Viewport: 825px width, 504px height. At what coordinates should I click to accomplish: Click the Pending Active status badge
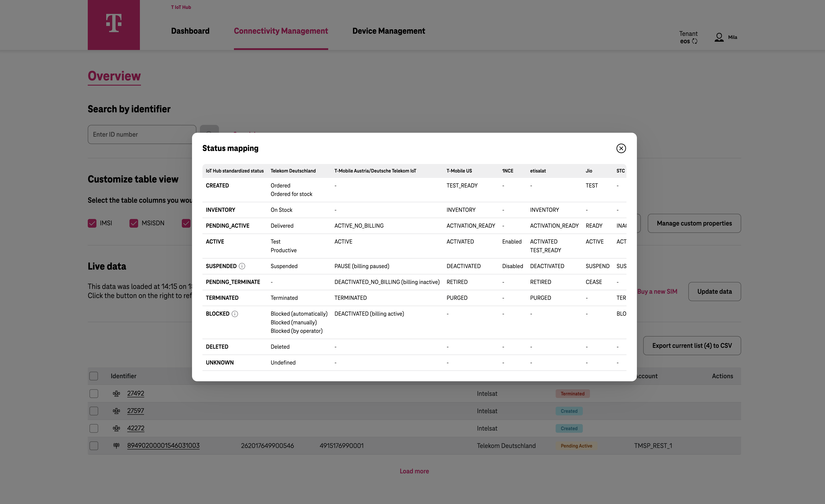coord(576,446)
